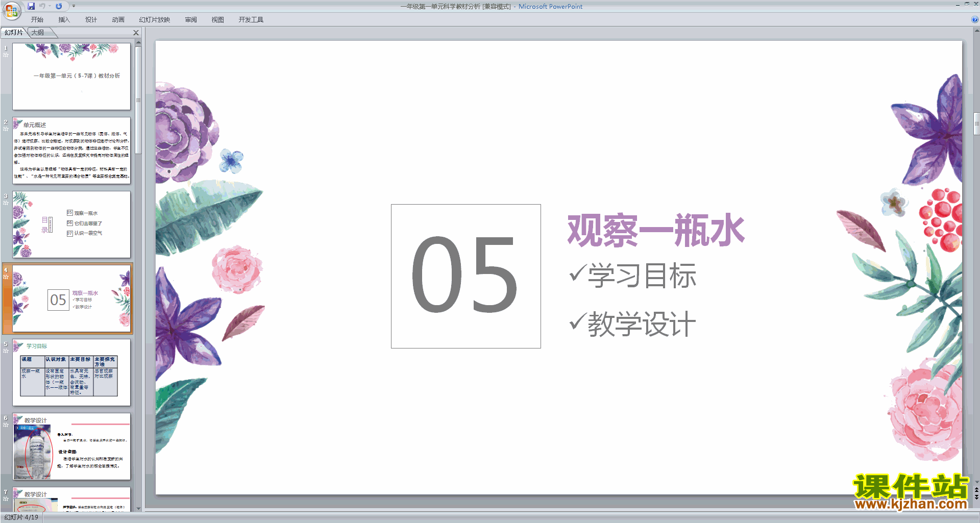Open PowerPoint Help question mark icon
Screen dimensions: 980x523
point(974,20)
